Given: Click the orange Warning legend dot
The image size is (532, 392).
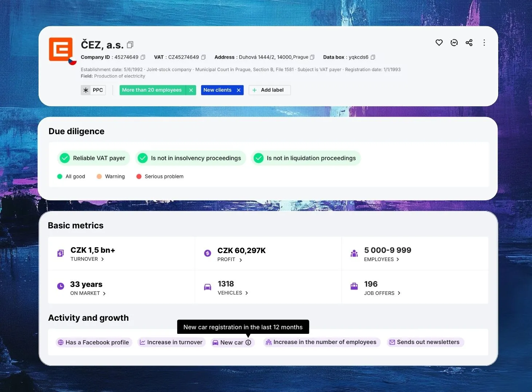Looking at the screenshot, I should 99,176.
